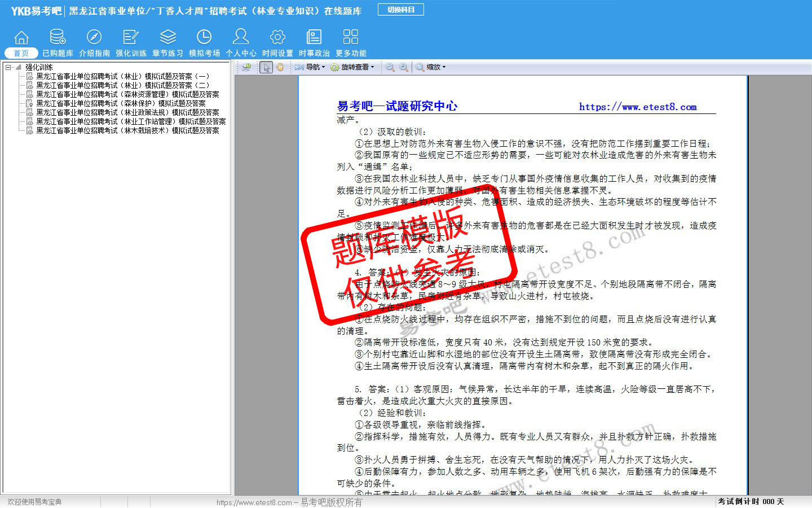Click the 易考吧—试题研究中心 header text
The height and width of the screenshot is (508, 812).
[397, 106]
